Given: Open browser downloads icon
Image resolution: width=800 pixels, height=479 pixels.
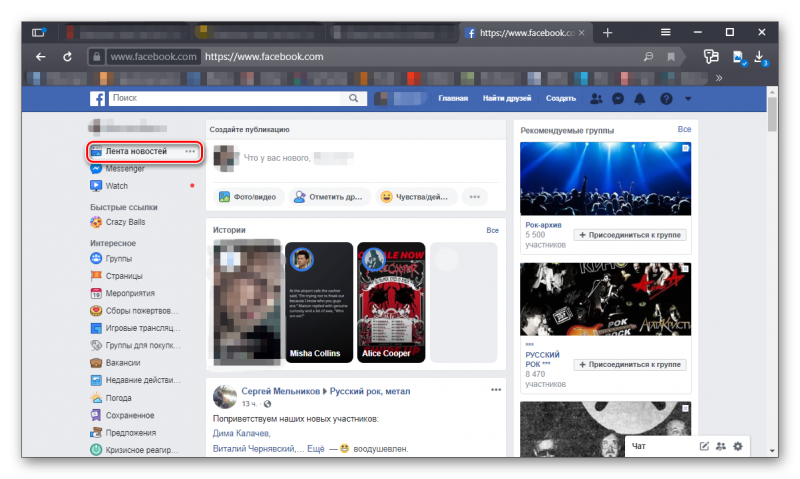Looking at the screenshot, I should (x=760, y=57).
